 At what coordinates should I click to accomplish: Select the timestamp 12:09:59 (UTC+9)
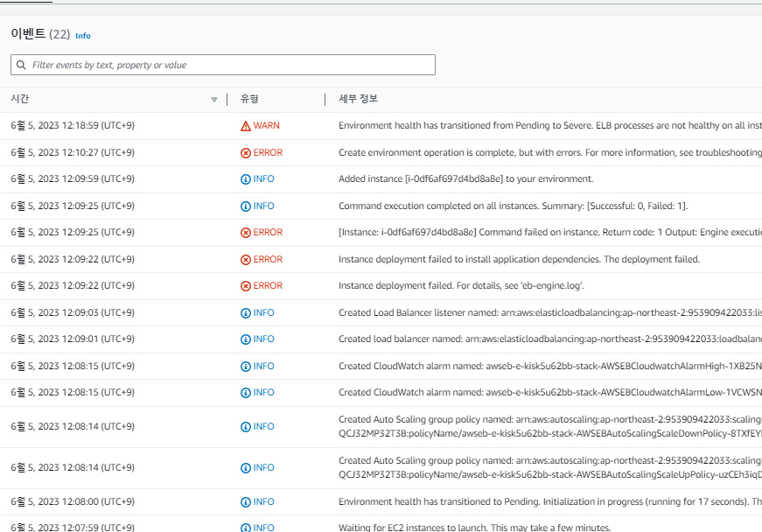point(73,178)
